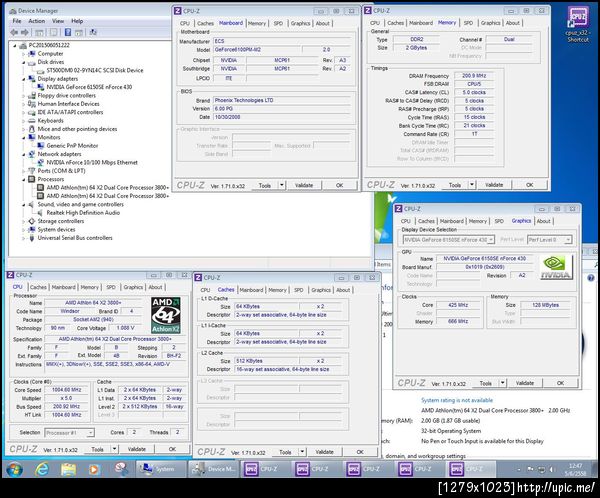Open Windows Explorer folder icon on taskbar
The height and width of the screenshot is (498, 600).
[x=68, y=469]
